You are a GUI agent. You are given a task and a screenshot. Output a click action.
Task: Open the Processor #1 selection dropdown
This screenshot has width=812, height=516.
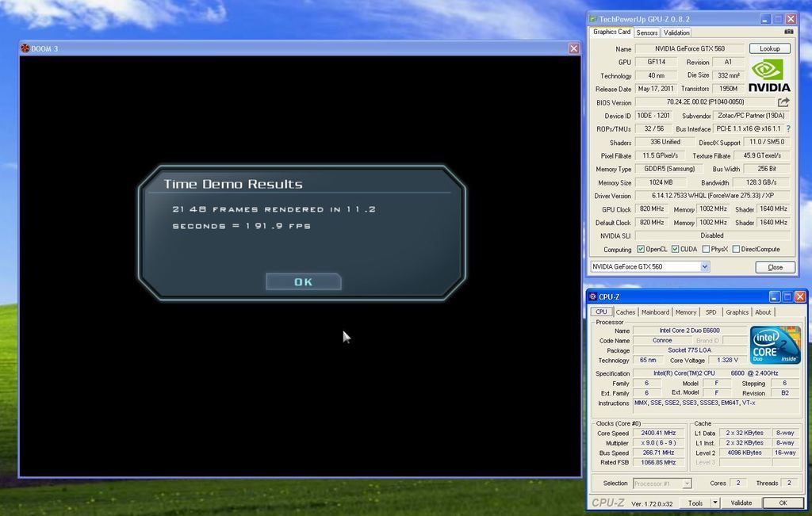(662, 484)
